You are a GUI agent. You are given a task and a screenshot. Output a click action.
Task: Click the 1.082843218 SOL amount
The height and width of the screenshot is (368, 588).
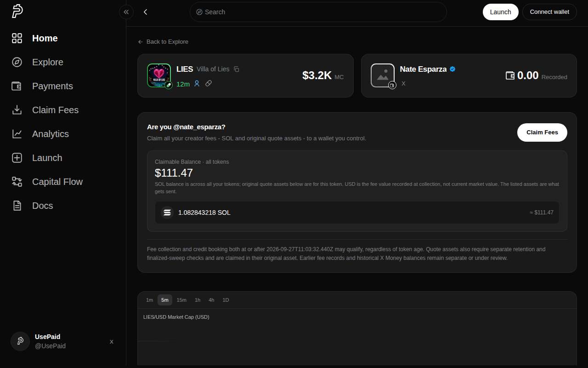coord(204,213)
